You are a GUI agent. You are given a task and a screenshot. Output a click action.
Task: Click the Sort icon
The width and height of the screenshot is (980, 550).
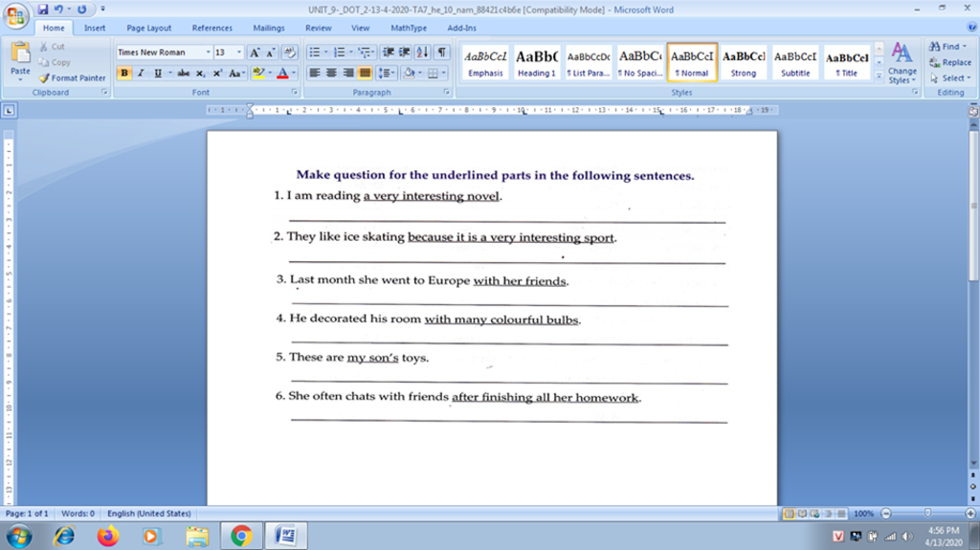pyautogui.click(x=422, y=53)
